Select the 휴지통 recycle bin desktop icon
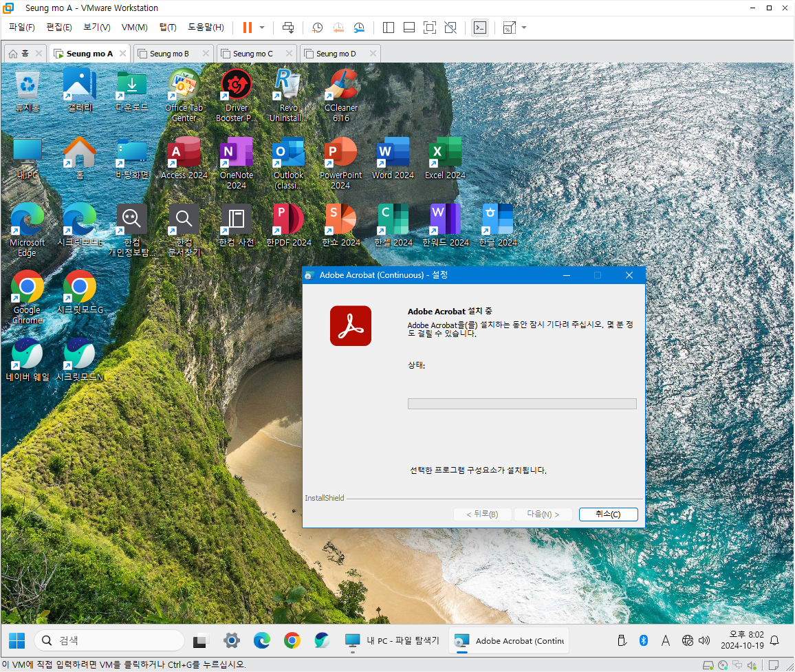795x672 pixels. pyautogui.click(x=28, y=91)
